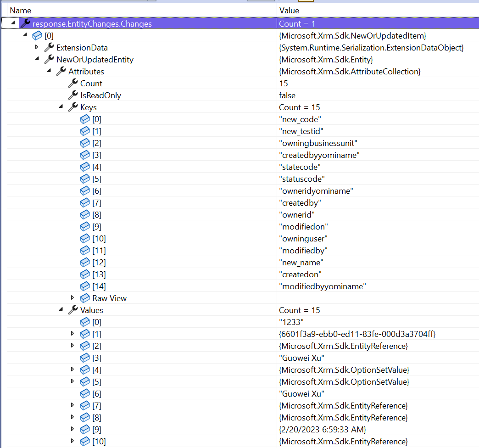The height and width of the screenshot is (448, 479).
Task: Click cube icon for key "modifiedon"
Action: tap(84, 226)
